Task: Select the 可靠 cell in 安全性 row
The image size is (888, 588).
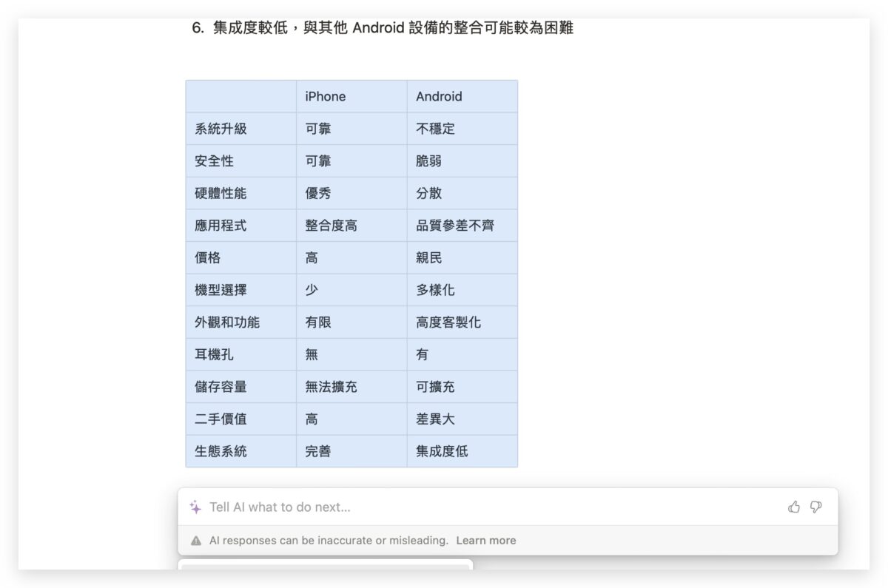Action: click(x=351, y=161)
